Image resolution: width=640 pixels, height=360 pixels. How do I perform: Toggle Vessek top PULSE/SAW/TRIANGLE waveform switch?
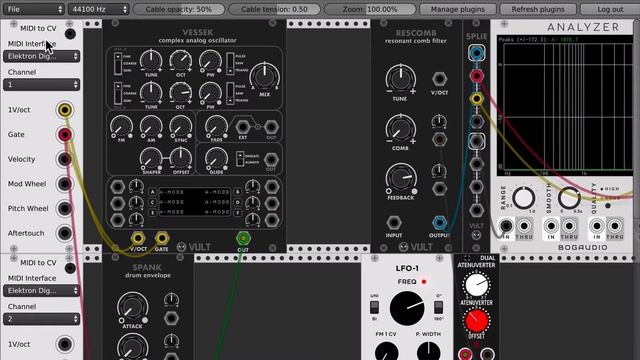tap(231, 63)
